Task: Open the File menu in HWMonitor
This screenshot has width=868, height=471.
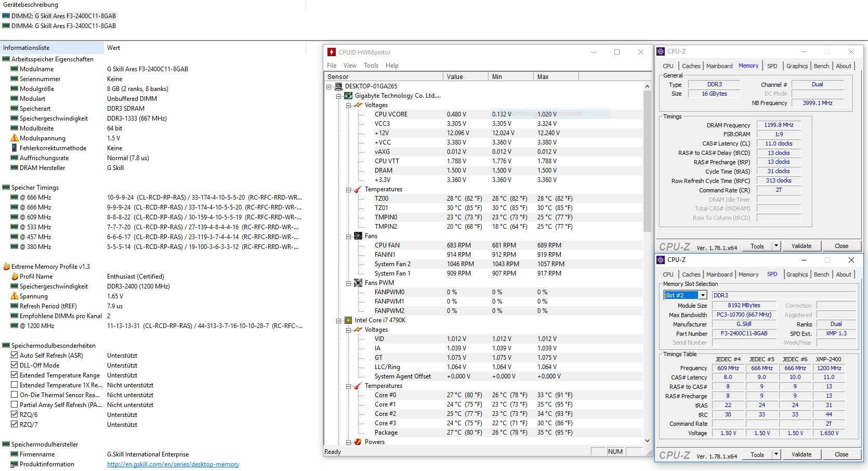Action: [332, 66]
